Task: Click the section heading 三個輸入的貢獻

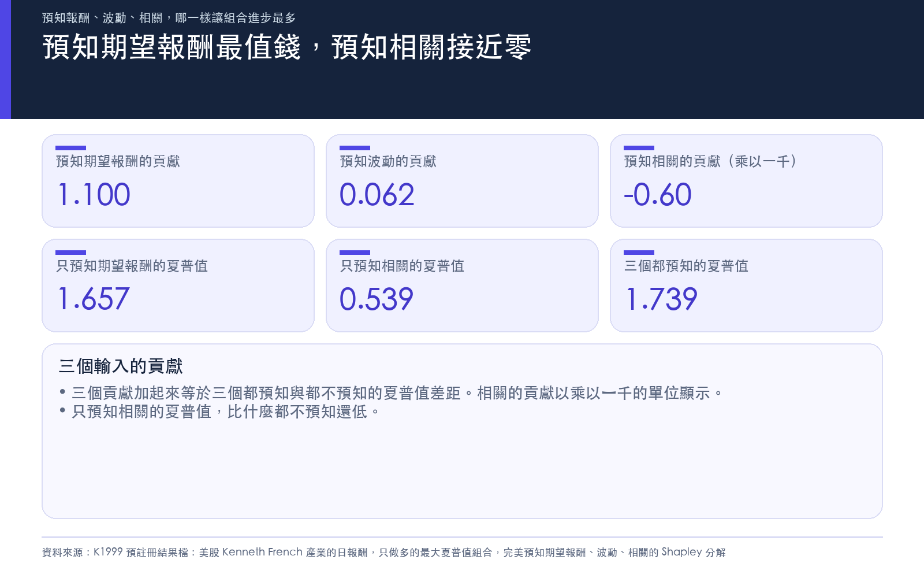Action: 121,366
